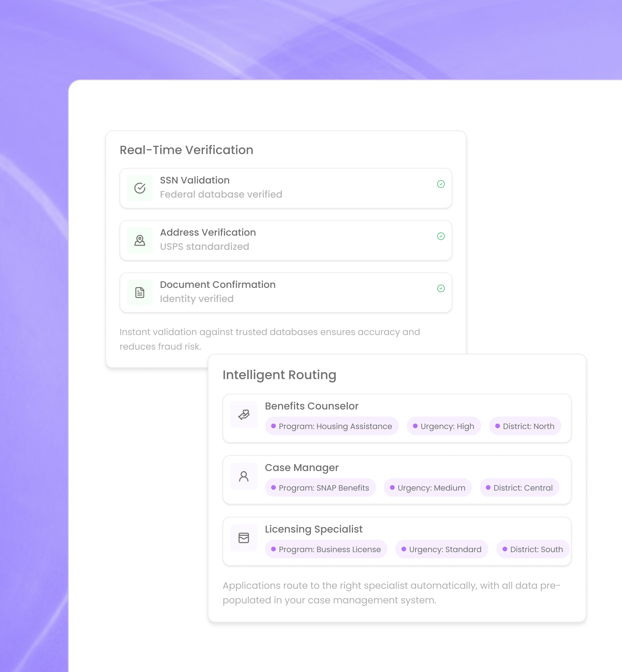This screenshot has height=672, width=622.
Task: Open the Intelligent Routing card heading
Action: [x=279, y=375]
